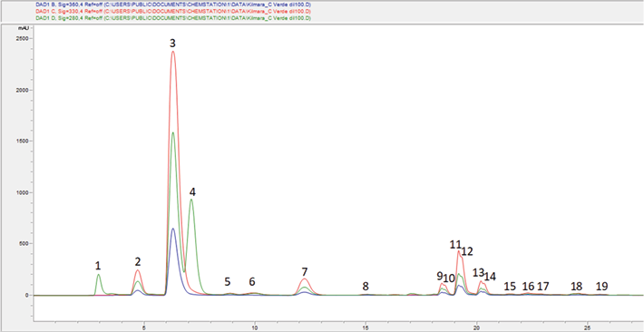This screenshot has height=332, width=644.
Task: Click peak label 13
Action: [x=479, y=272]
